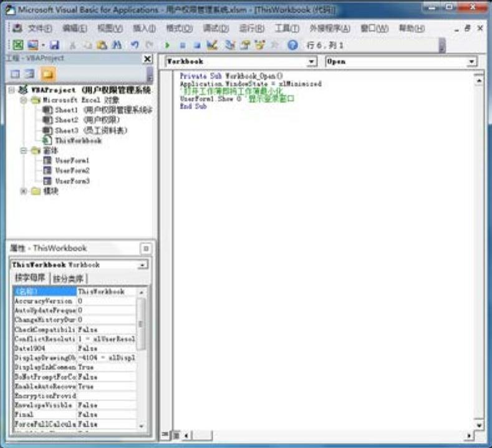The image size is (492, 448).
Task: Open the 工具(T) menu
Action: coord(287,29)
